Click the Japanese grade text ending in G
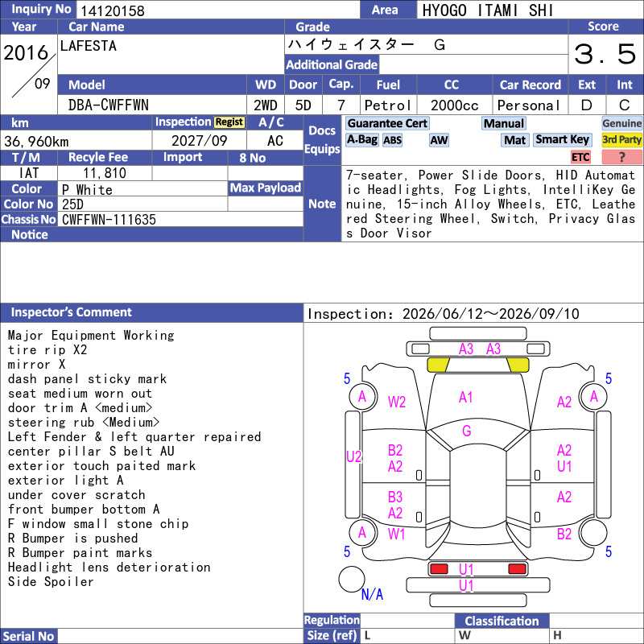The height and width of the screenshot is (644, 644). [366, 44]
